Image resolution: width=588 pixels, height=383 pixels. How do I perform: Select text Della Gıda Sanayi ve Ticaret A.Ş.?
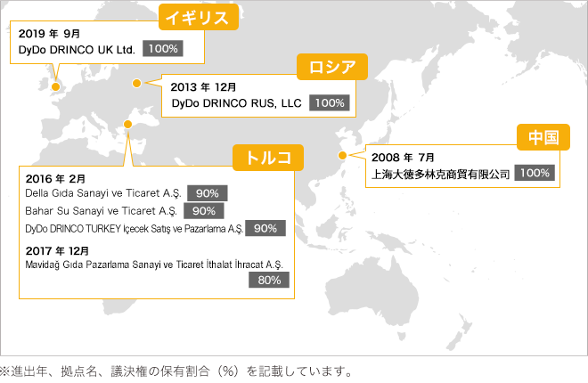pyautogui.click(x=103, y=193)
